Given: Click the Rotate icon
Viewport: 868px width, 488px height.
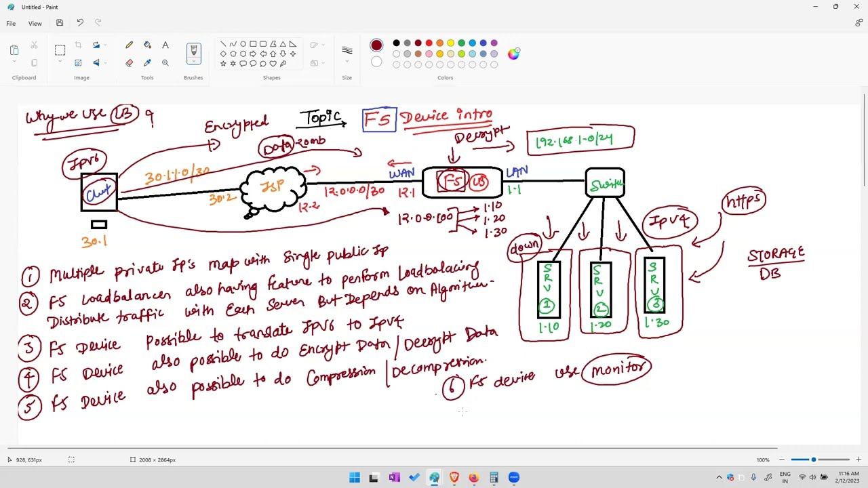Looking at the screenshot, I should coord(95,45).
